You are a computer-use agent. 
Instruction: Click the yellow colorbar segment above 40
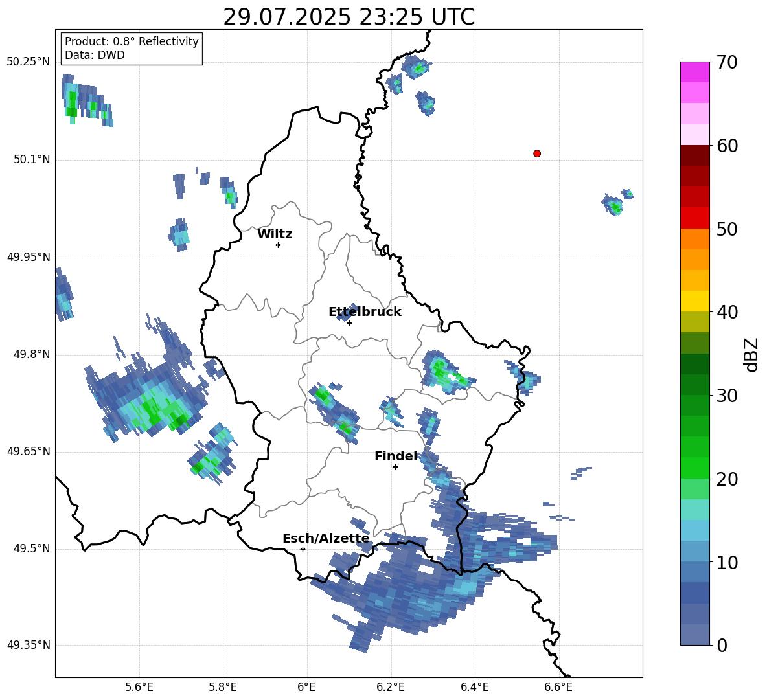694,301
